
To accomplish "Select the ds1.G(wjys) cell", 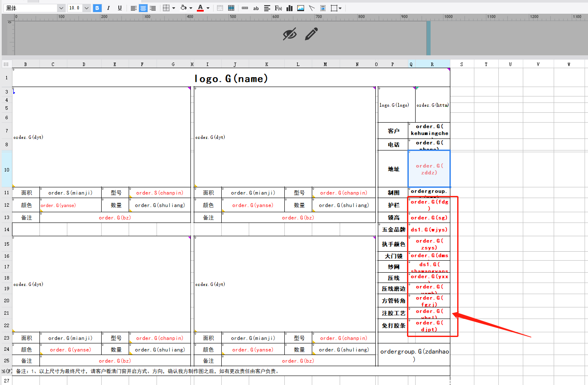I will click(x=429, y=229).
